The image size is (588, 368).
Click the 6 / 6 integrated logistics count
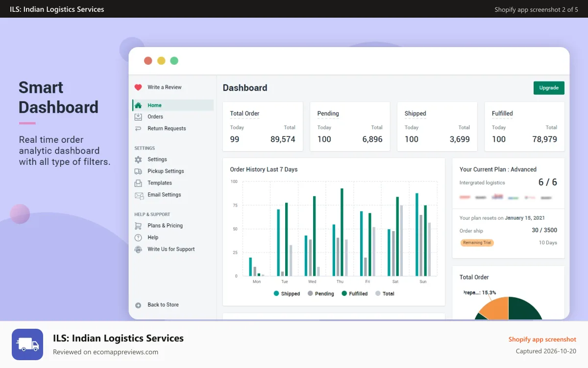548,182
